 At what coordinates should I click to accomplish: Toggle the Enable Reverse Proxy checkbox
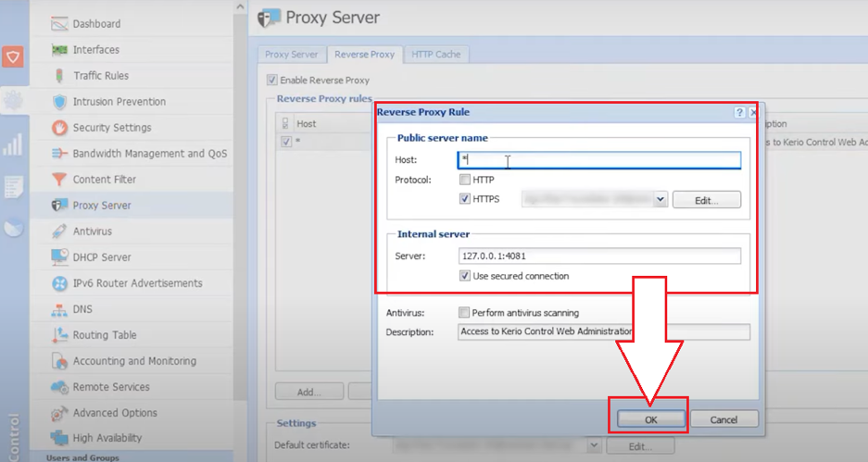point(271,81)
